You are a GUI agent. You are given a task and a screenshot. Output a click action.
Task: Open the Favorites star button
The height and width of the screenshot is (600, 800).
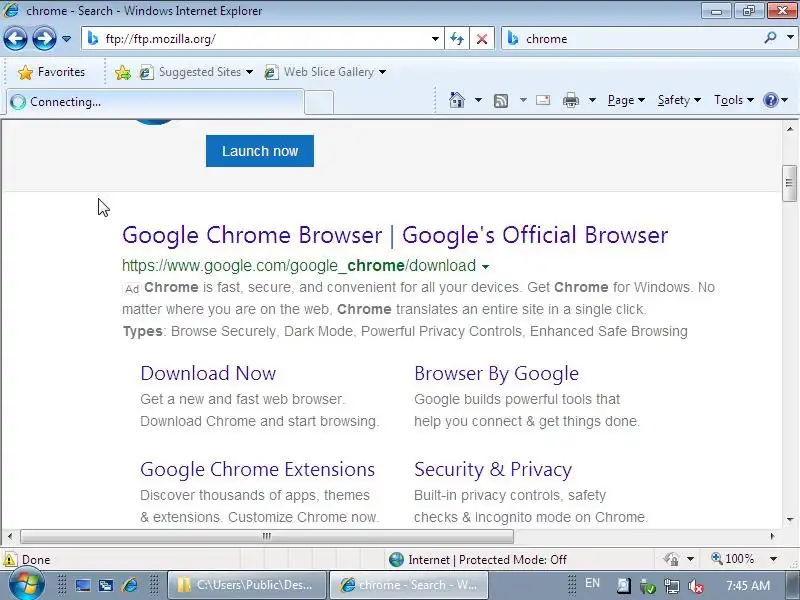click(51, 72)
